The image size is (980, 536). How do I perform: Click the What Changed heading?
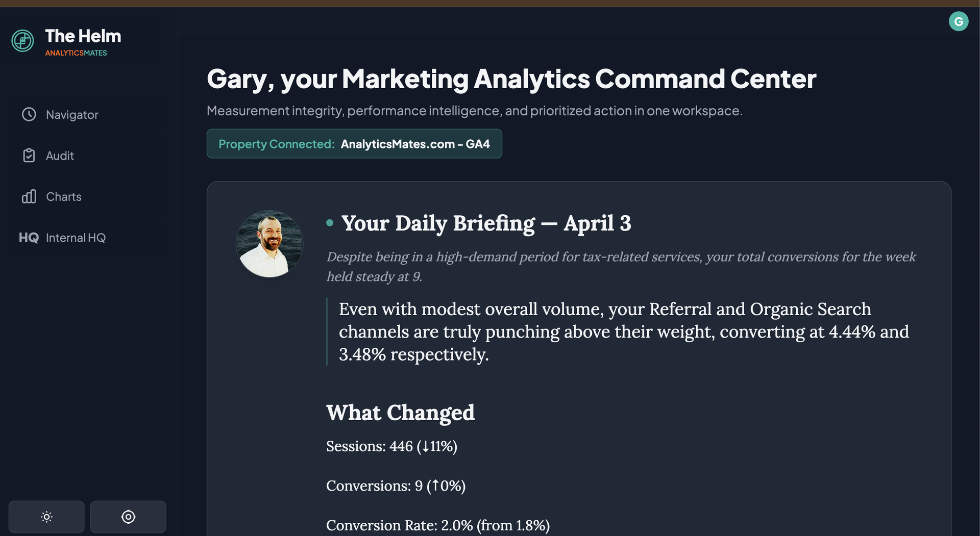click(400, 413)
